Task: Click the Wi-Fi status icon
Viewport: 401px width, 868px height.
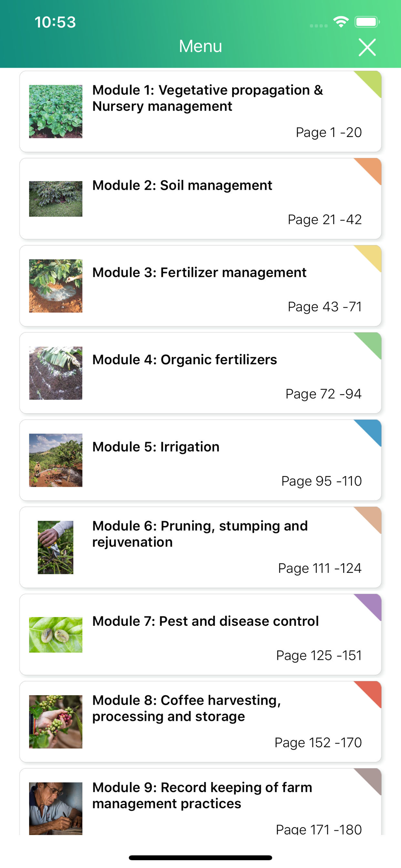Action: coord(341,22)
